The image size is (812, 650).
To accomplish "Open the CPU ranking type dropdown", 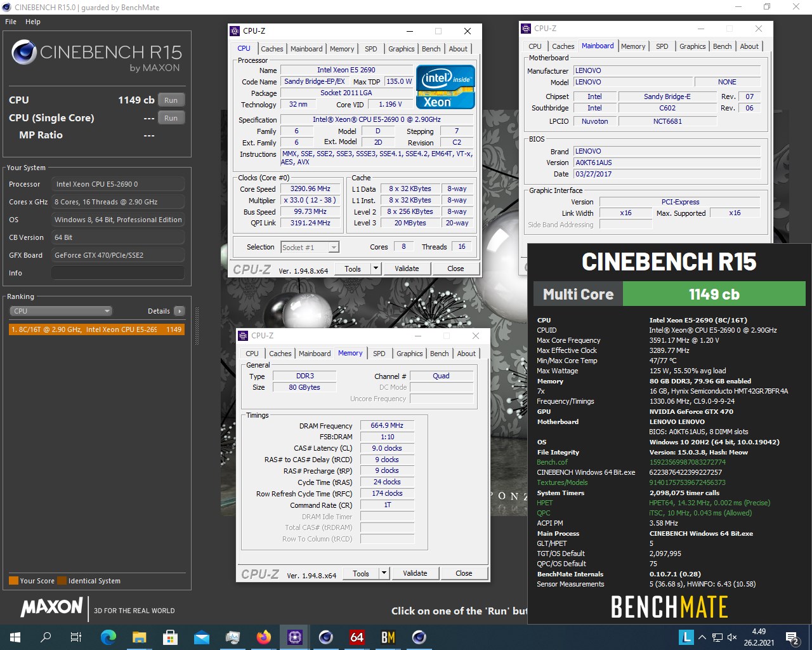I will click(61, 311).
